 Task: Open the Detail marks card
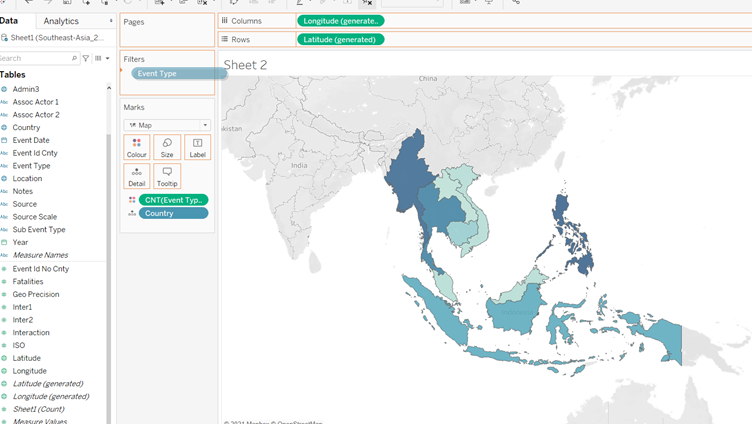(x=137, y=176)
